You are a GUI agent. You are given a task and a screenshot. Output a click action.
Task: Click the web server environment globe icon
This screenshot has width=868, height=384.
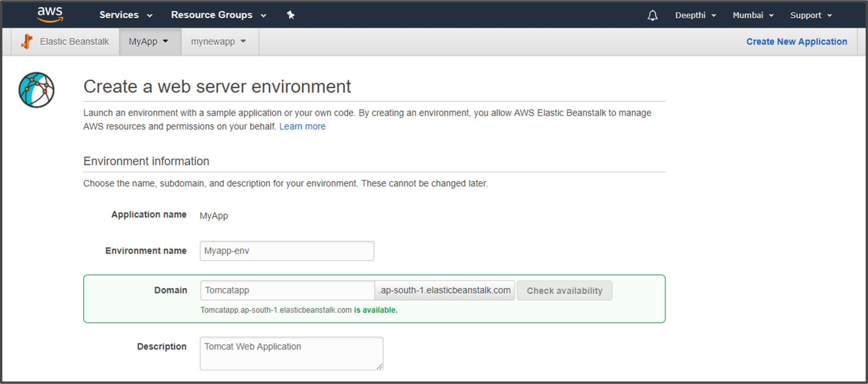pyautogui.click(x=36, y=90)
